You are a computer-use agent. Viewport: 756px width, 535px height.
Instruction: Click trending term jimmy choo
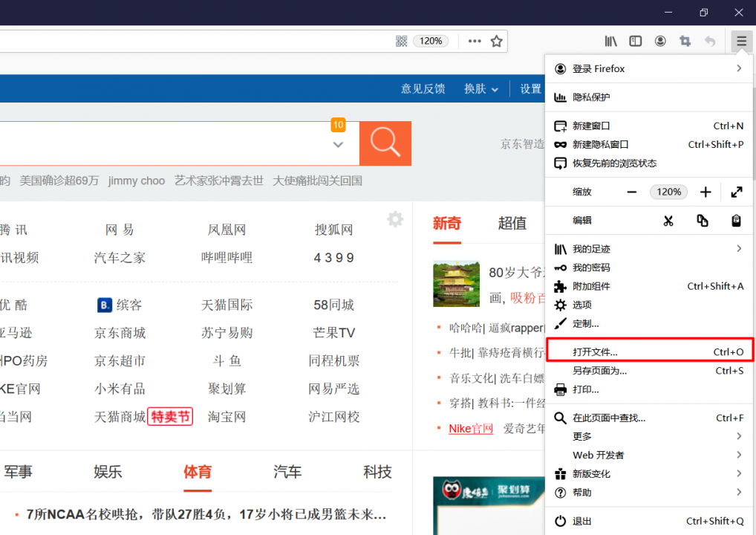[x=137, y=181]
